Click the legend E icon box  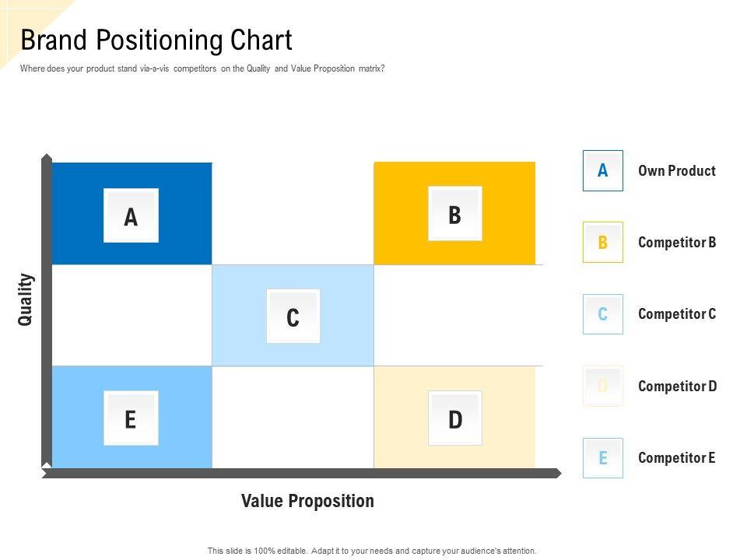click(603, 457)
